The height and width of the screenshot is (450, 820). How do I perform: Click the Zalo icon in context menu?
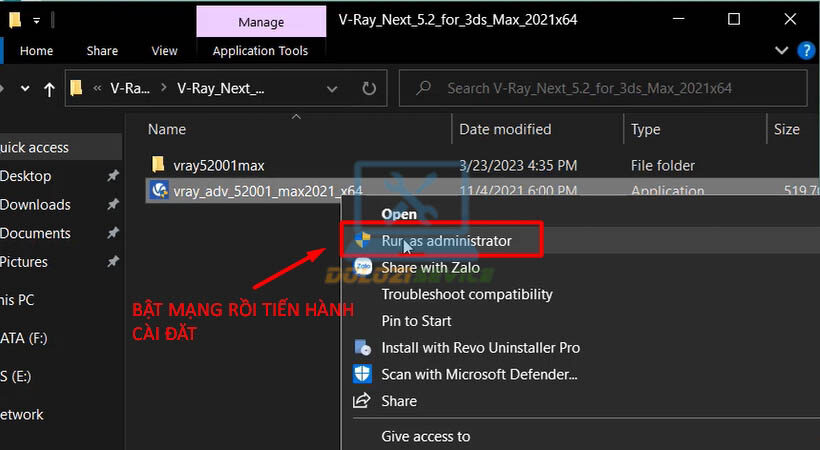pos(363,266)
